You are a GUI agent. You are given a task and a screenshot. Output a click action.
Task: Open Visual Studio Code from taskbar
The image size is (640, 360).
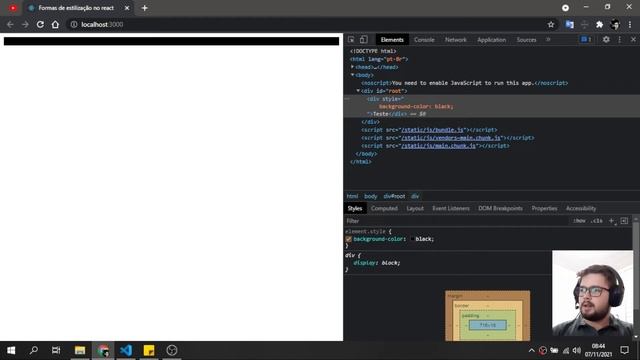pos(126,350)
